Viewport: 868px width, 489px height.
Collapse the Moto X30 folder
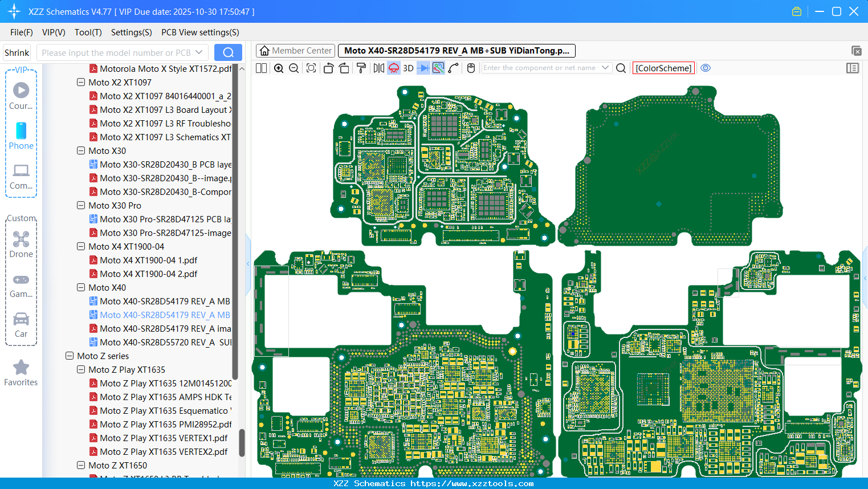pos(81,150)
